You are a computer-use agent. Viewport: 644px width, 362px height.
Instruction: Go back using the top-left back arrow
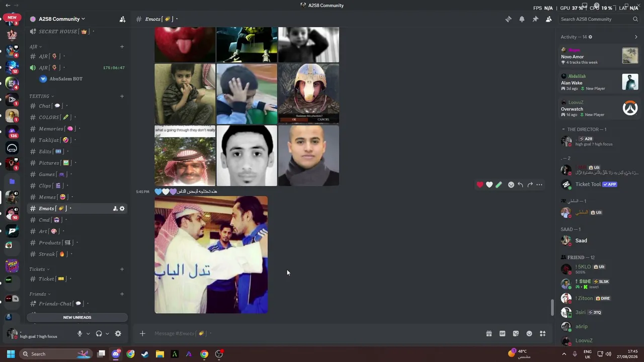pyautogui.click(x=8, y=5)
